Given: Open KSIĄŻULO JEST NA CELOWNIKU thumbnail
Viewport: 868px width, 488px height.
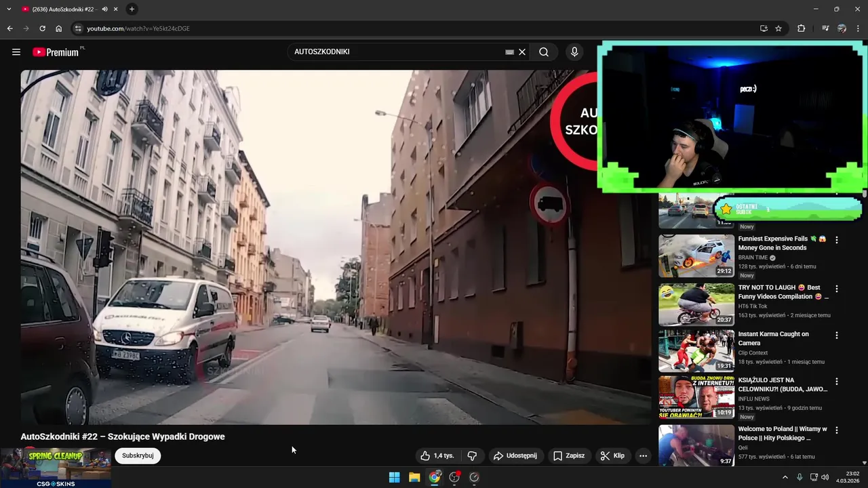Looking at the screenshot, I should pyautogui.click(x=696, y=397).
